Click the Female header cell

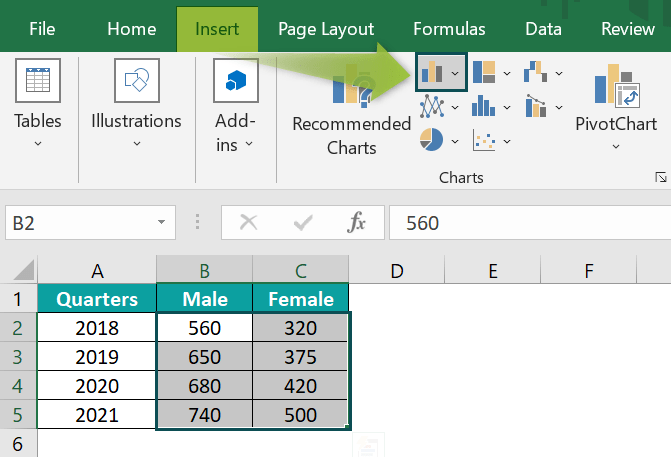(301, 298)
